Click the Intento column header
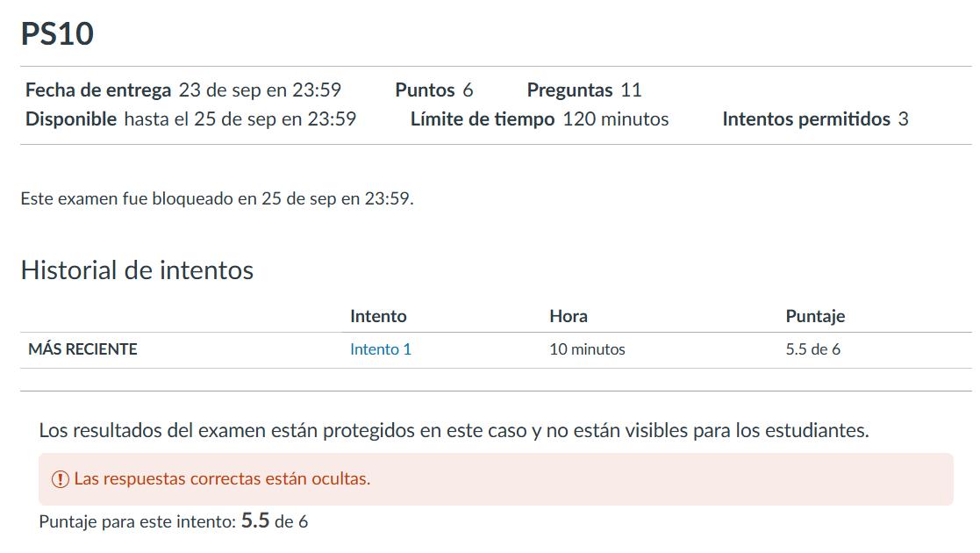 pyautogui.click(x=378, y=316)
